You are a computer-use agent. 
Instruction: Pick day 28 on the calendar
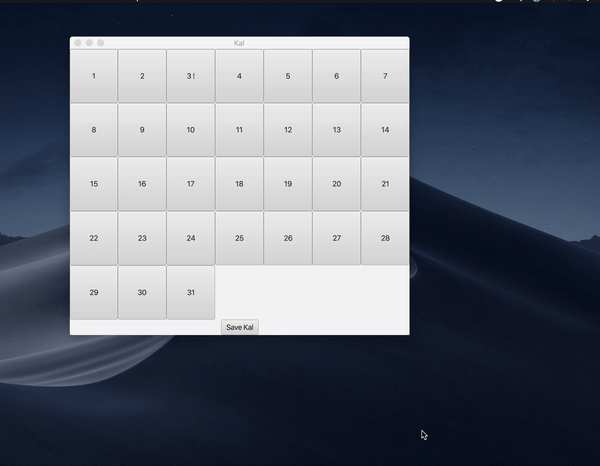(385, 238)
